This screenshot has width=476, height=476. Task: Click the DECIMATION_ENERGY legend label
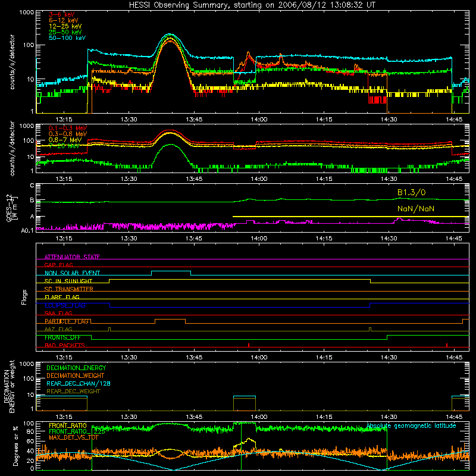tap(76, 368)
